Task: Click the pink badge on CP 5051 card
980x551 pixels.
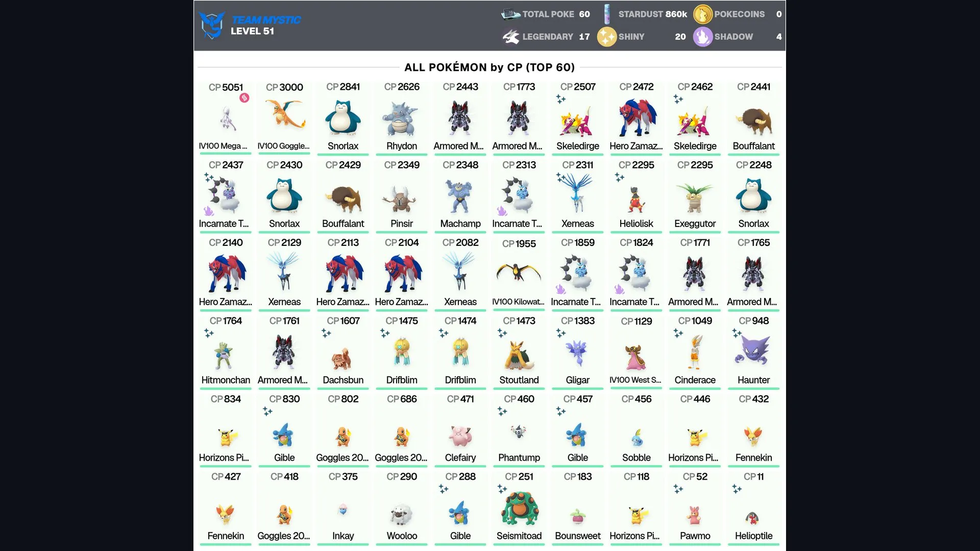Action: (x=244, y=98)
